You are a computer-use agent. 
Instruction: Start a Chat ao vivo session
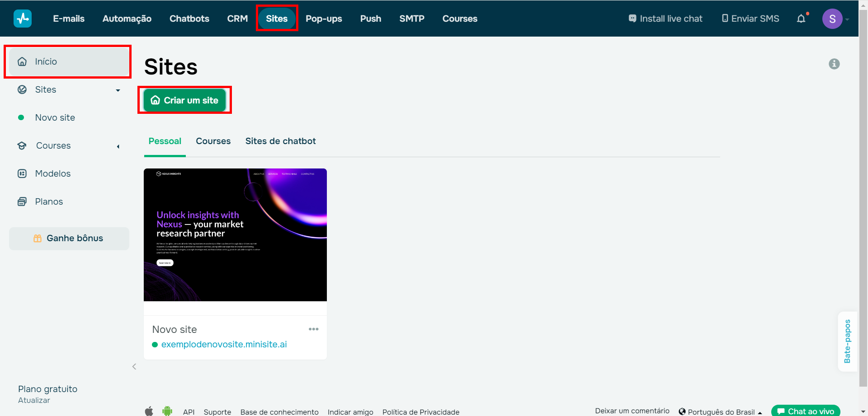[806, 411]
